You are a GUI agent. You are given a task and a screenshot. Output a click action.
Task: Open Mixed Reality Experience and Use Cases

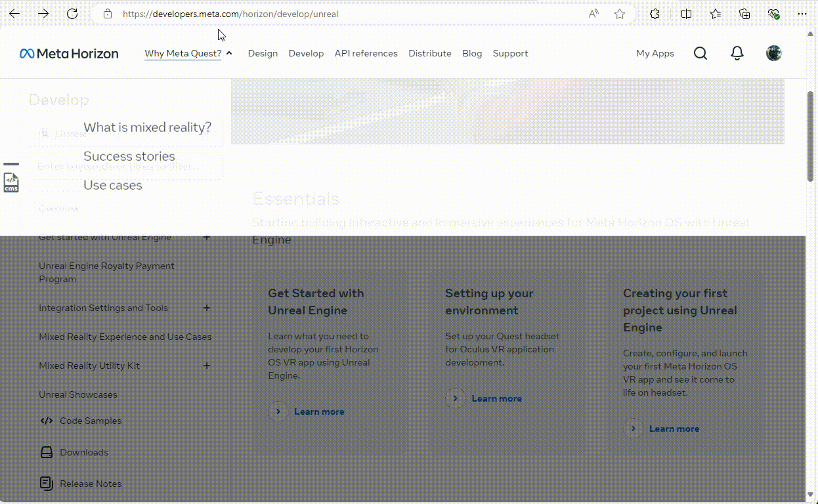point(125,337)
